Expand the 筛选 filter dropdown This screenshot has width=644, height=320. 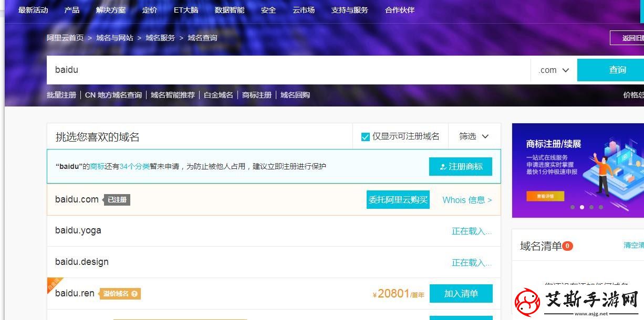click(x=474, y=136)
